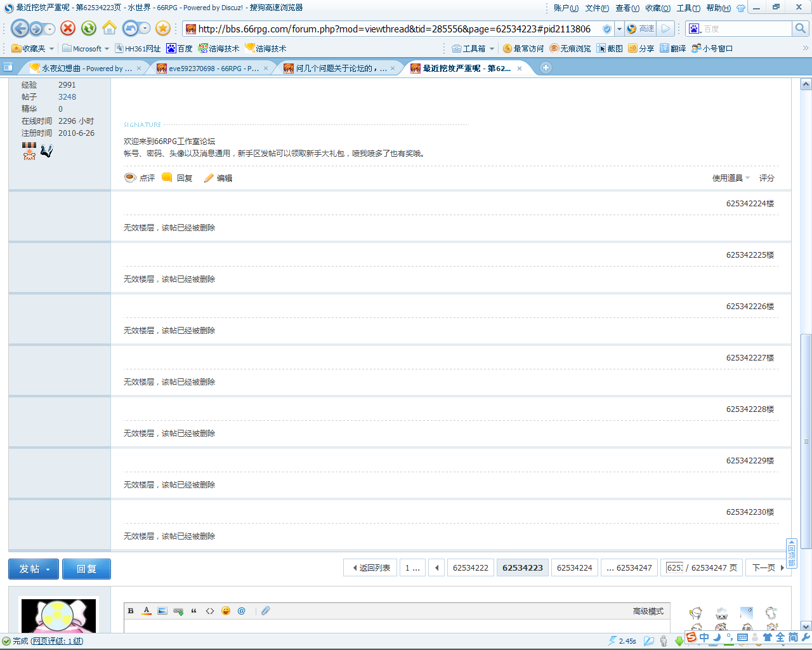Apply bold with the B editor icon
812x650 pixels.
click(131, 611)
